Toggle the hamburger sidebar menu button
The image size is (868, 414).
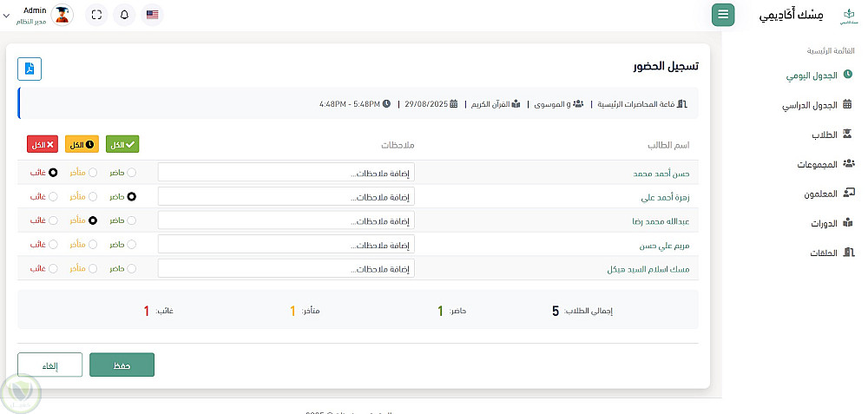(x=723, y=15)
